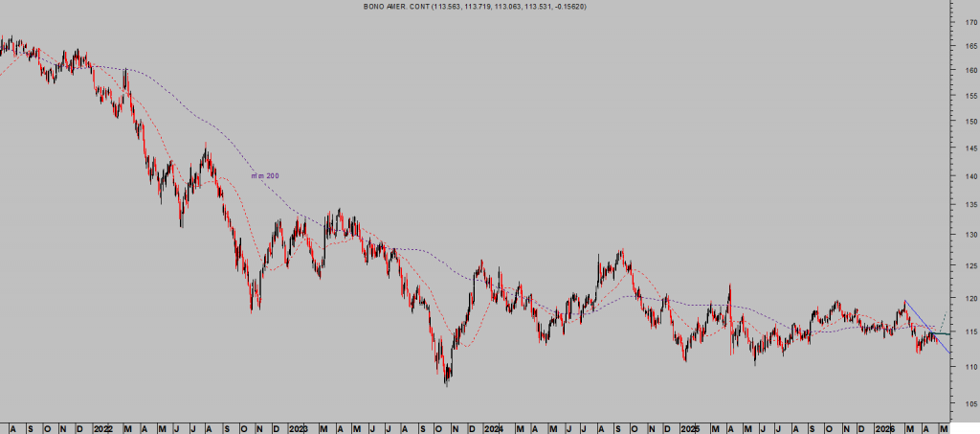
Task: Click the 125 price level on right axis
Action: click(970, 265)
